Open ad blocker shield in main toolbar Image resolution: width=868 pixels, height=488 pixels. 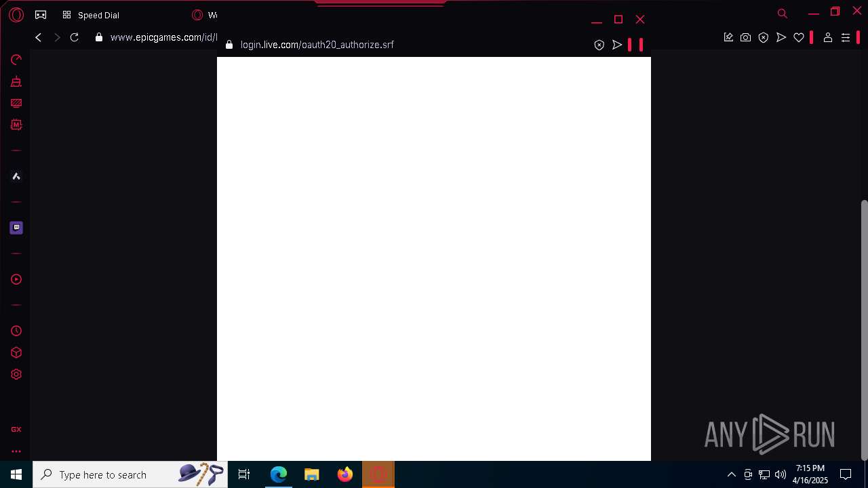pos(764,37)
